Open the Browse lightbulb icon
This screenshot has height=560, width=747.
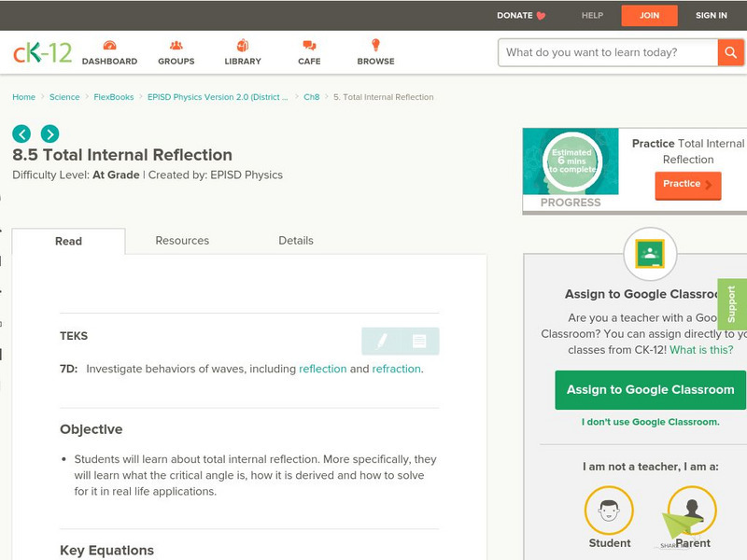pos(375,47)
